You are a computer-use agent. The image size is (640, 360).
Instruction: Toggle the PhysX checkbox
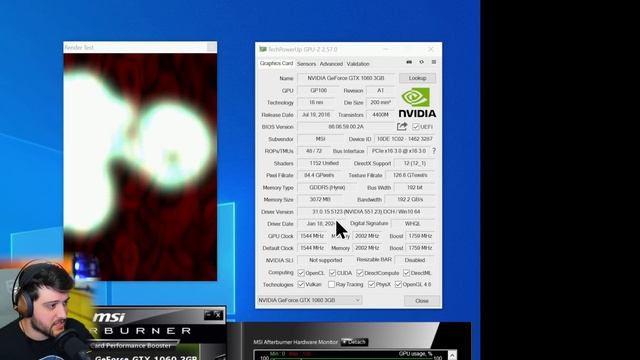[371, 284]
